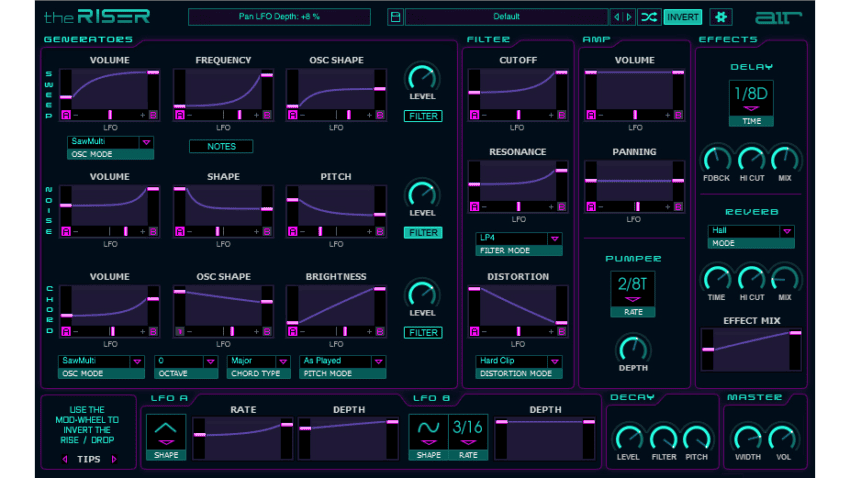The width and height of the screenshot is (850, 478).
Task: Click the LFO B sine shape icon
Action: pos(427,430)
